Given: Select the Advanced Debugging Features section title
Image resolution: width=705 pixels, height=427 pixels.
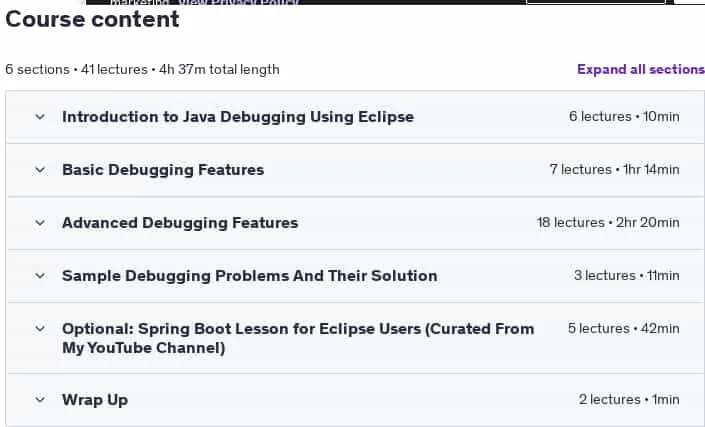Looking at the screenshot, I should click(x=180, y=223).
